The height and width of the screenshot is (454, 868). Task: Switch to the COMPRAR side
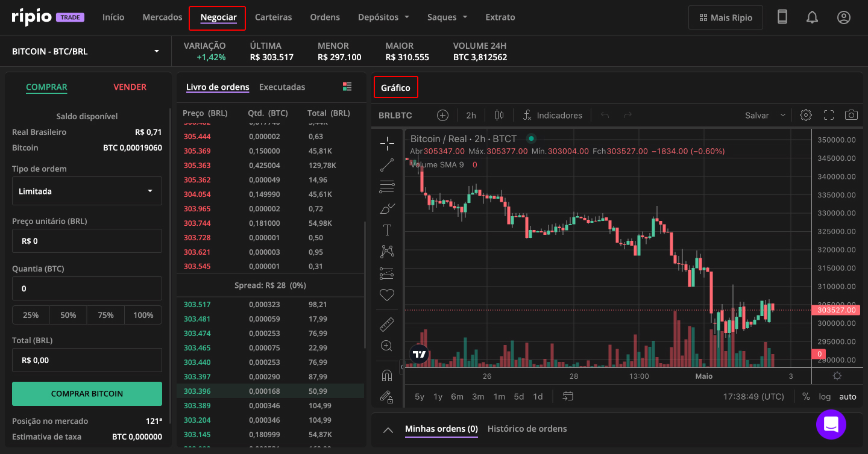coord(46,87)
